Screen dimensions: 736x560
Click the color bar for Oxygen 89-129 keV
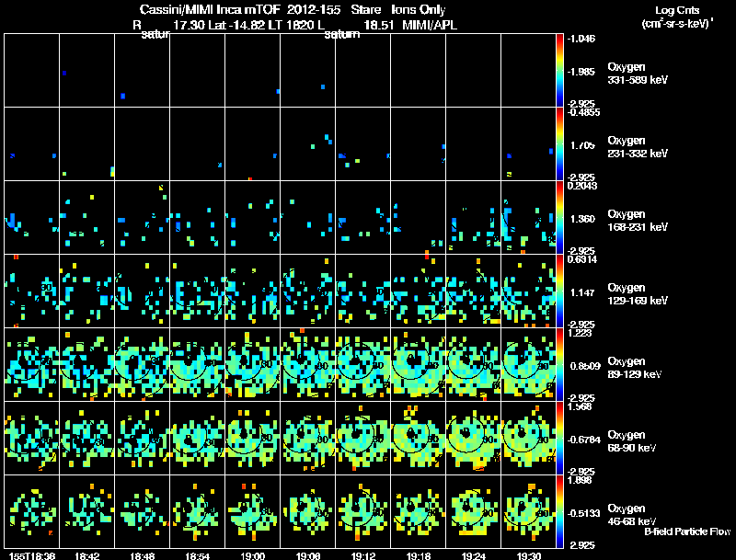(559, 364)
